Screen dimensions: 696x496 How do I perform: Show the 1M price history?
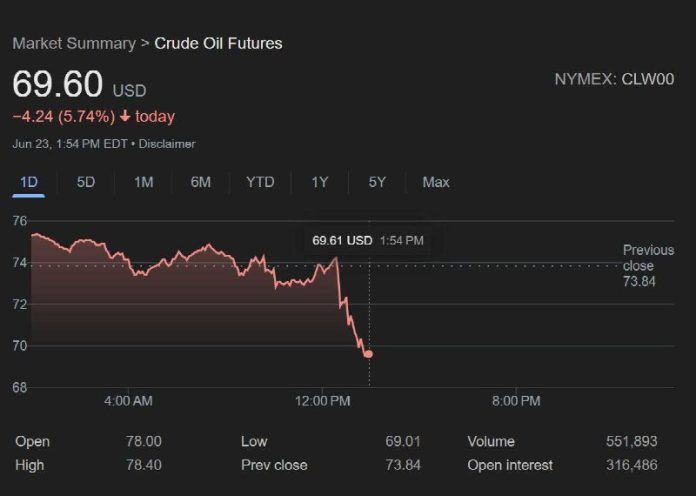click(143, 182)
